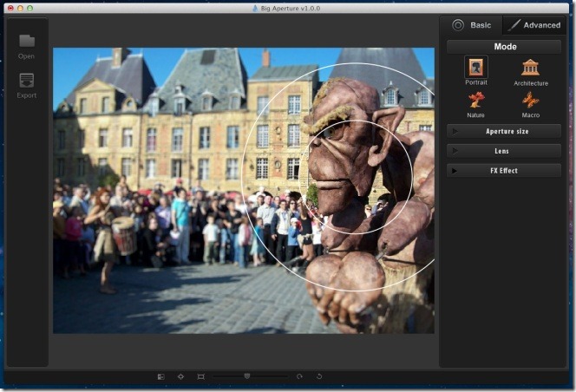Click the Open folder icon
Image resolution: width=576 pixels, height=392 pixels.
(x=27, y=42)
